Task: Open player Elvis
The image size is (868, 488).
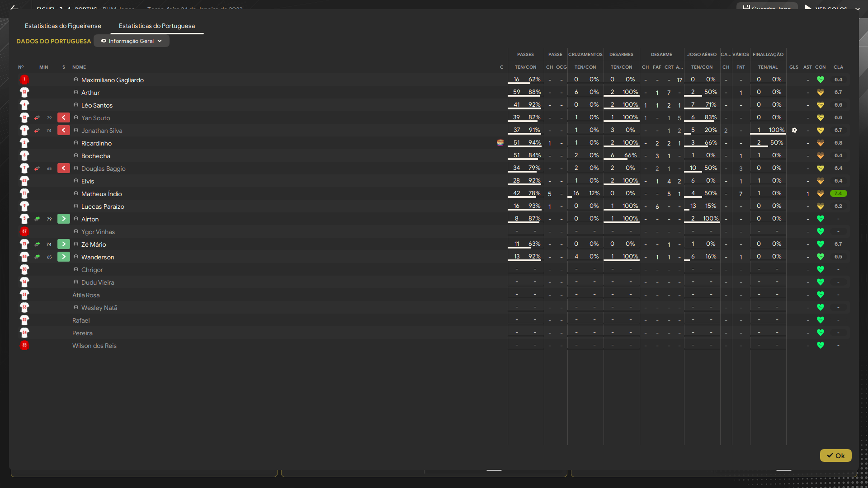Action: (88, 181)
